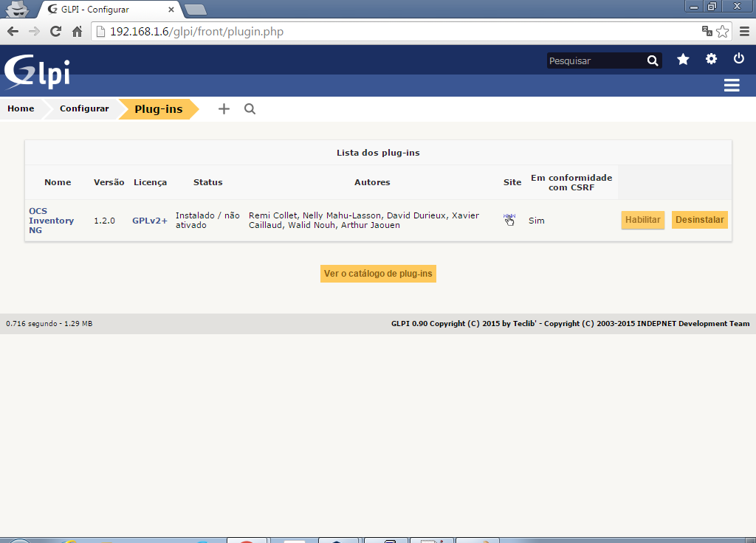Click the search magnifier in Pesquisar box
756x543 pixels.
(653, 60)
